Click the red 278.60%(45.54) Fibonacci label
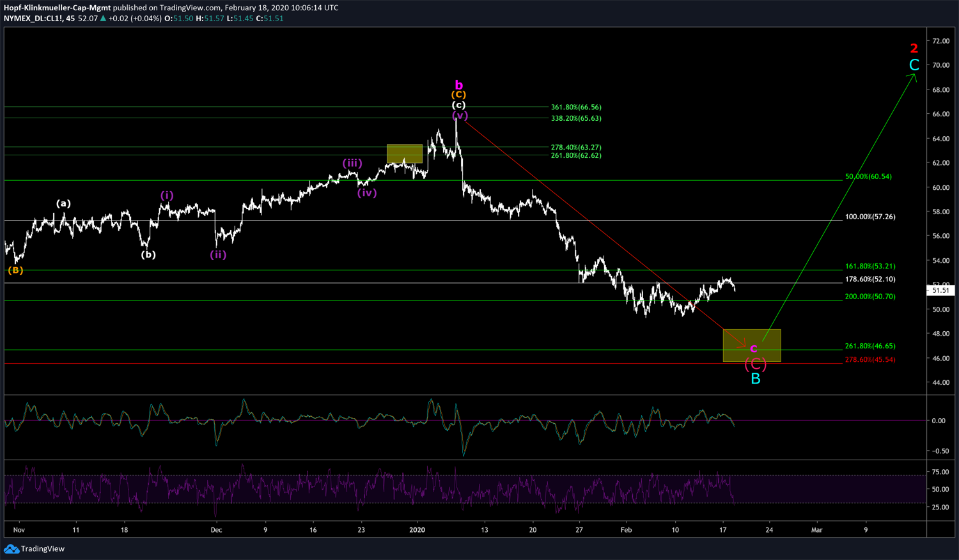 869,360
